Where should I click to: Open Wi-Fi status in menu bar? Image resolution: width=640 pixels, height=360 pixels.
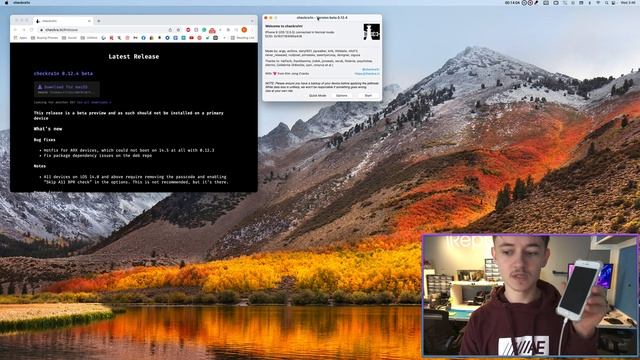point(598,2)
